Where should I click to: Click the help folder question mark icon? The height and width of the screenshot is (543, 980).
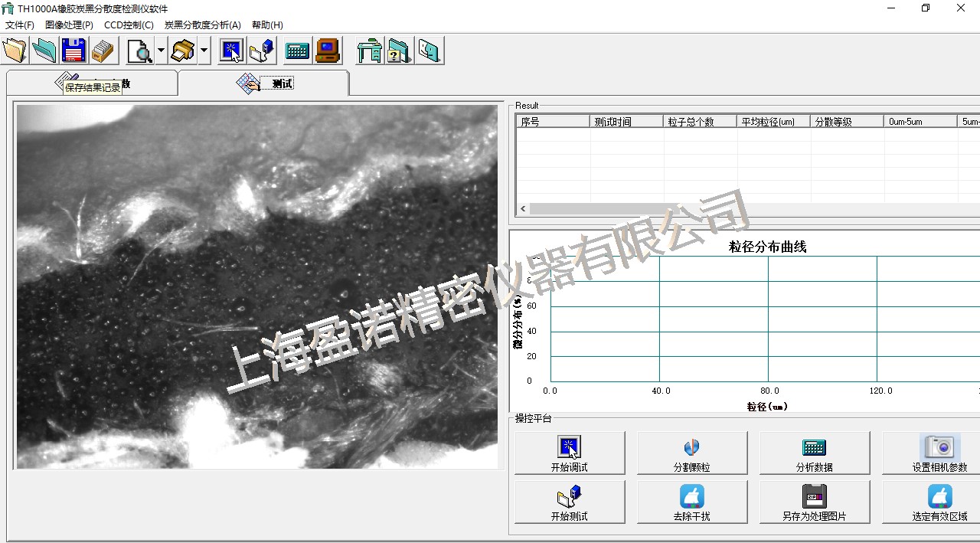tap(399, 51)
